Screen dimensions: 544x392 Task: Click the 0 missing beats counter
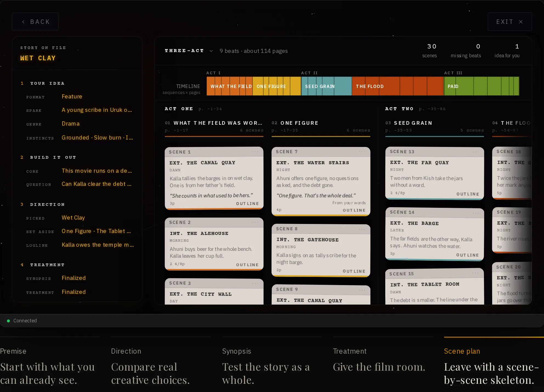[x=466, y=51]
